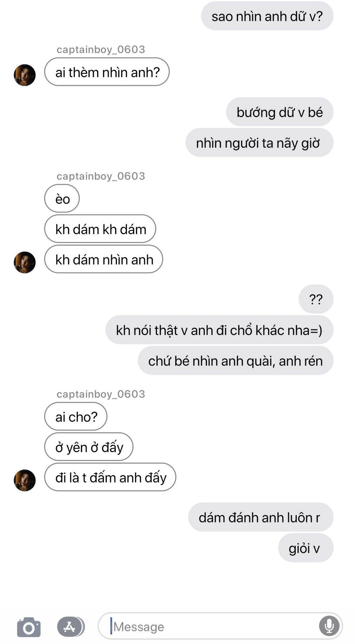Select the 'ai cho?' message

pyautogui.click(x=76, y=416)
